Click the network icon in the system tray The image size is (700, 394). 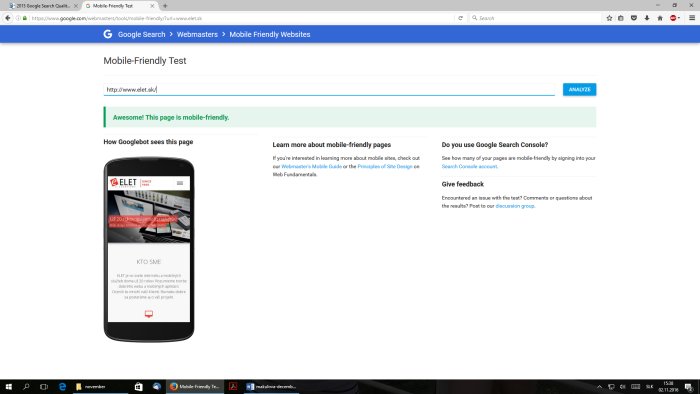(x=611, y=386)
